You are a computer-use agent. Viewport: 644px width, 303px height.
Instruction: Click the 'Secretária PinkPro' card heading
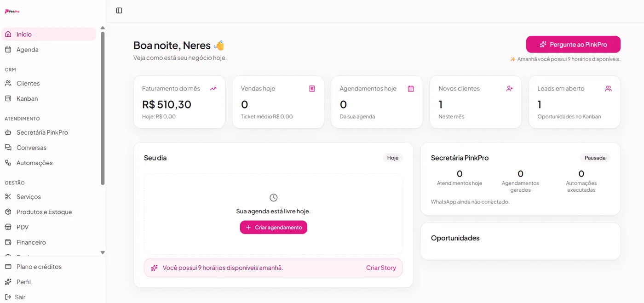460,158
